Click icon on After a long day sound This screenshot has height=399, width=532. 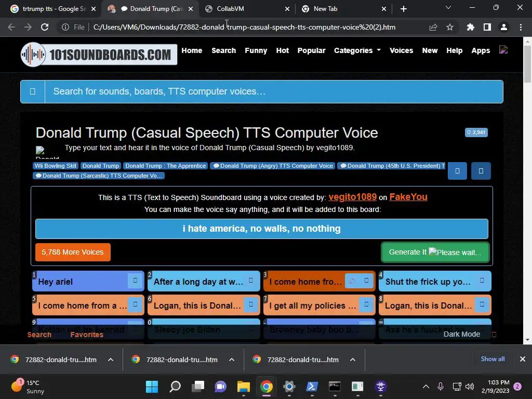point(251,281)
